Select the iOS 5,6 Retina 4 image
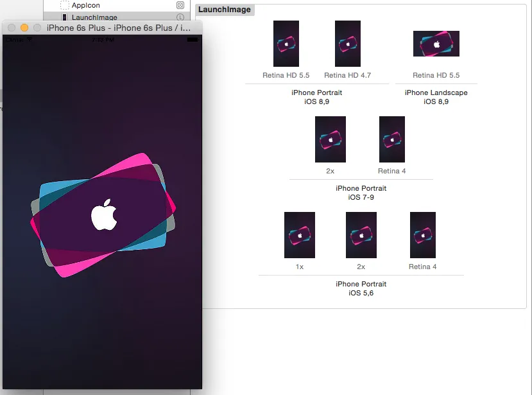 point(423,235)
